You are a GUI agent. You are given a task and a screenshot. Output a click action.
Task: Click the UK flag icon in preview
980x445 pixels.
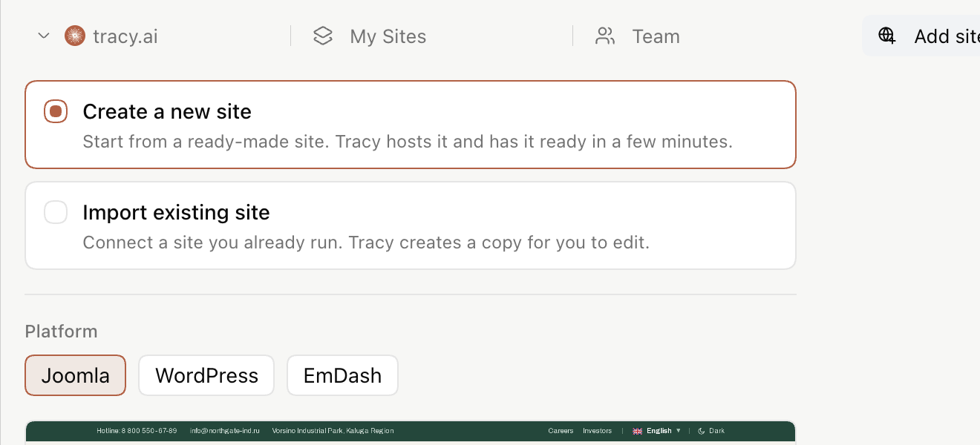[x=637, y=431]
